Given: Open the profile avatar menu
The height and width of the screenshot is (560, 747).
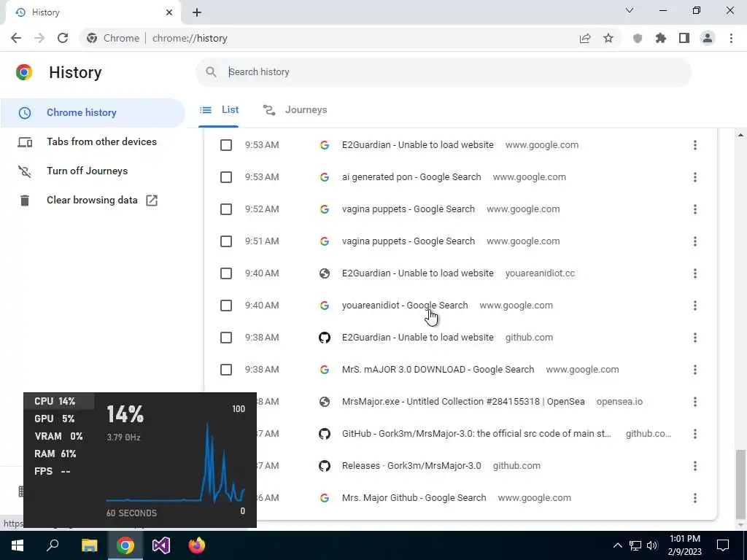Looking at the screenshot, I should click(x=708, y=38).
